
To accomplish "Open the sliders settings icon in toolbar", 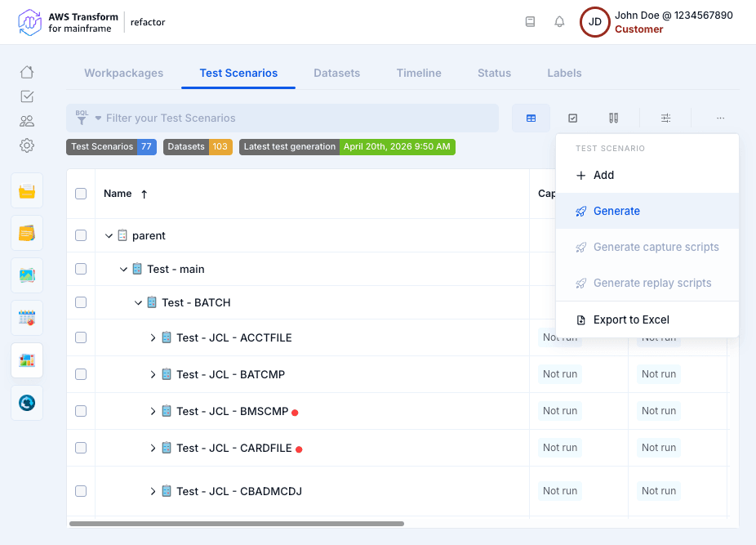I will point(665,118).
